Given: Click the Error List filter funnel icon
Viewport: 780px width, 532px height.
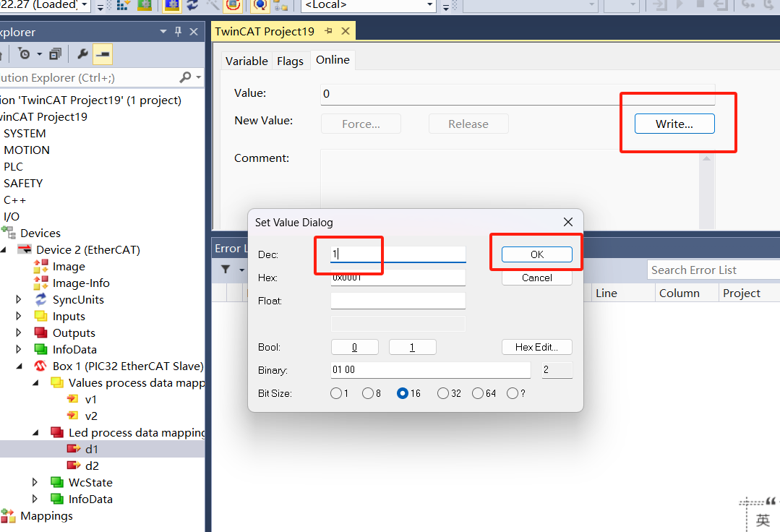Looking at the screenshot, I should 226,270.
